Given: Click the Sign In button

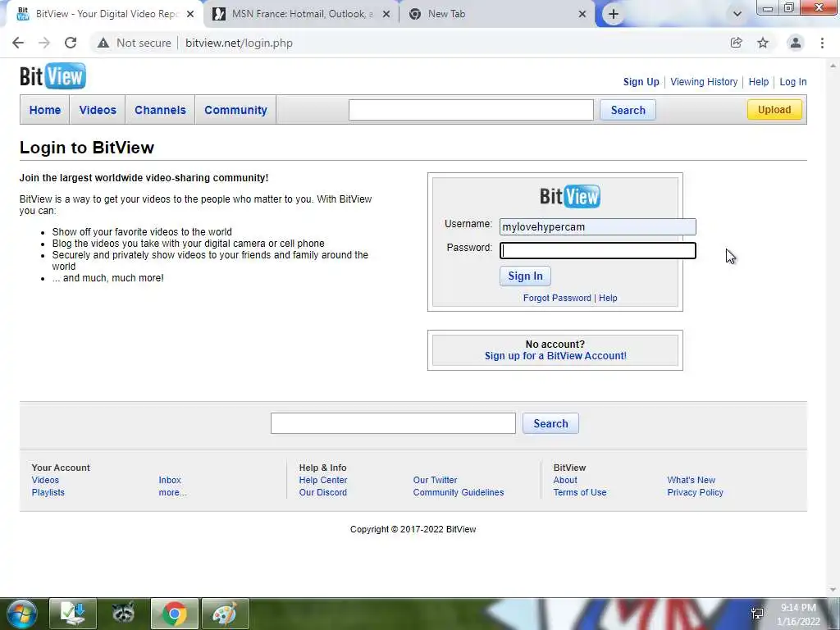Looking at the screenshot, I should pyautogui.click(x=525, y=276).
